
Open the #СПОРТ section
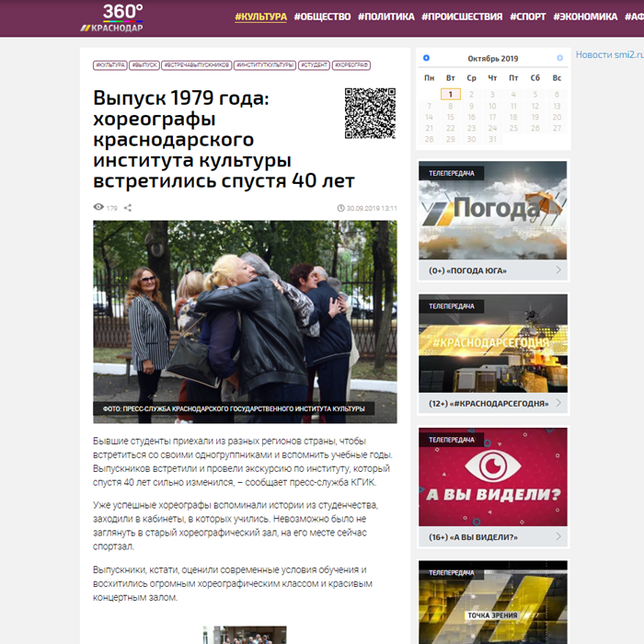tap(528, 17)
